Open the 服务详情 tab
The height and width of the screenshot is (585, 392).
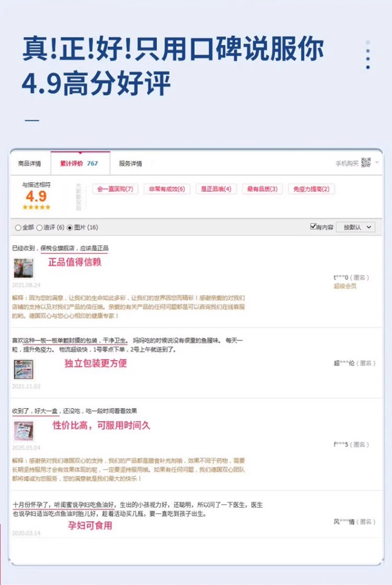131,163
